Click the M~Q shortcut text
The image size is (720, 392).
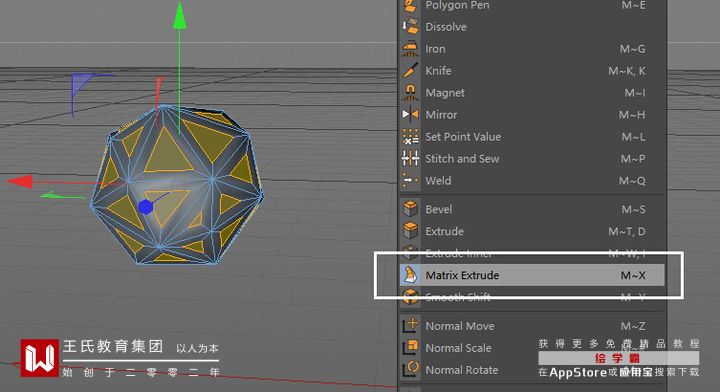coord(632,181)
